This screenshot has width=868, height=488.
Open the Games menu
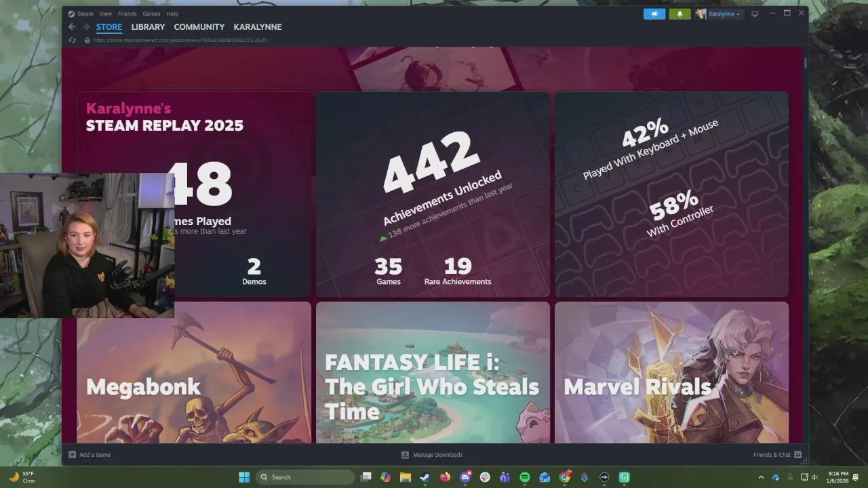tap(151, 14)
